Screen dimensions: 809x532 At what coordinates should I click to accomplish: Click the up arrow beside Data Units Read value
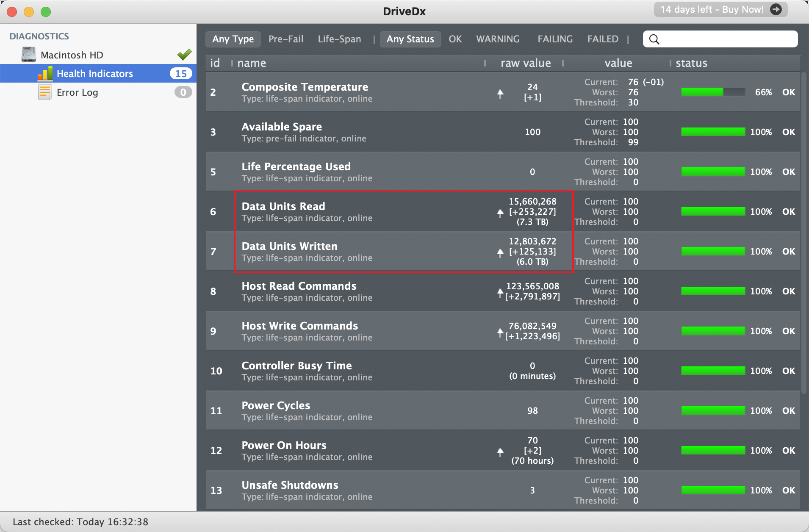[x=500, y=212]
